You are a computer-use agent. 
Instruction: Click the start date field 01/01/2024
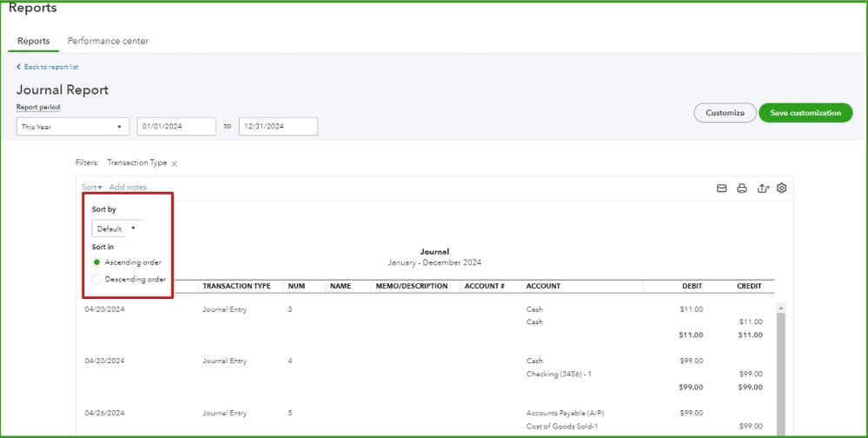176,127
